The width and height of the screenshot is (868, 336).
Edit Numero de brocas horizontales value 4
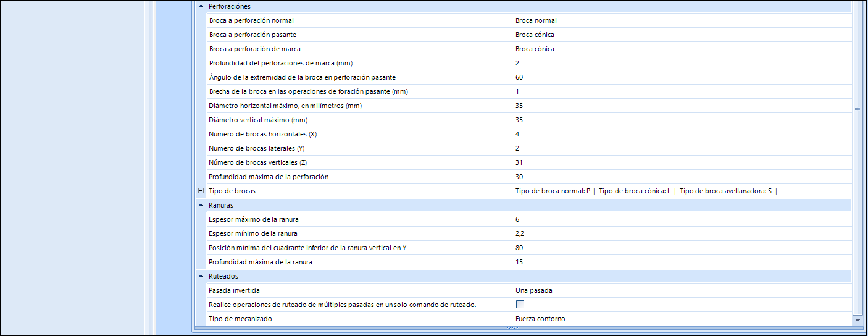click(x=682, y=134)
